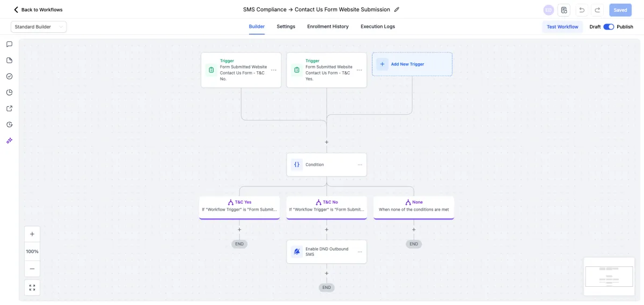Open the Execution Logs tab

377,27
